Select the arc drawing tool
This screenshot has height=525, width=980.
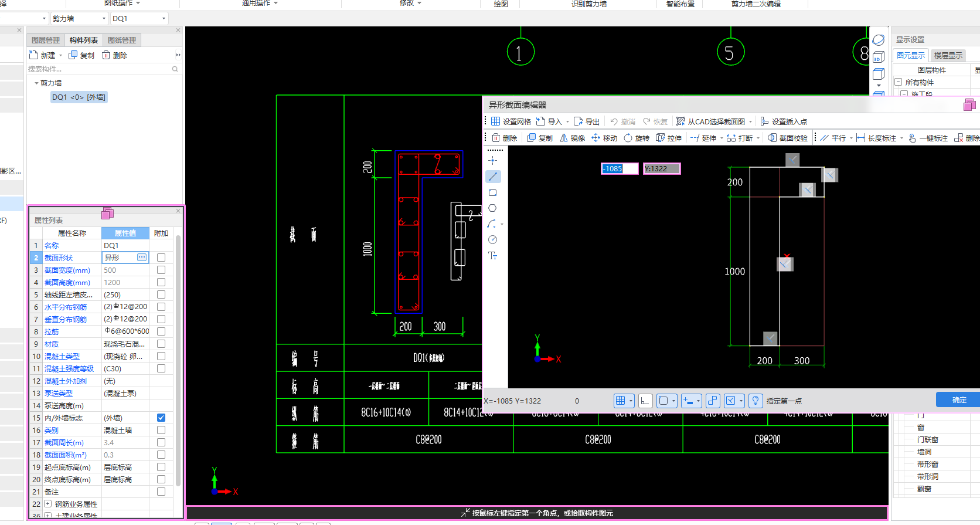[x=492, y=224]
